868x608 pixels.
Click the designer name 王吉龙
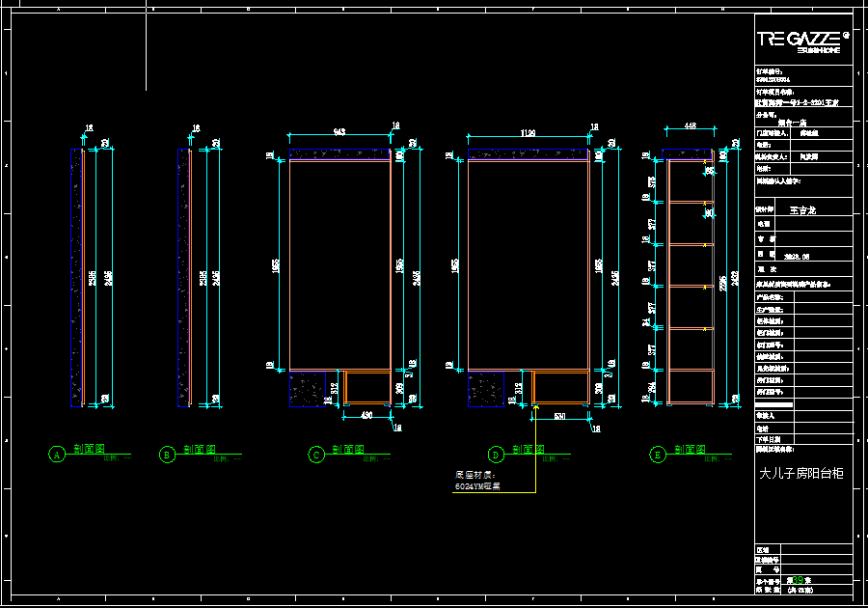click(802, 210)
